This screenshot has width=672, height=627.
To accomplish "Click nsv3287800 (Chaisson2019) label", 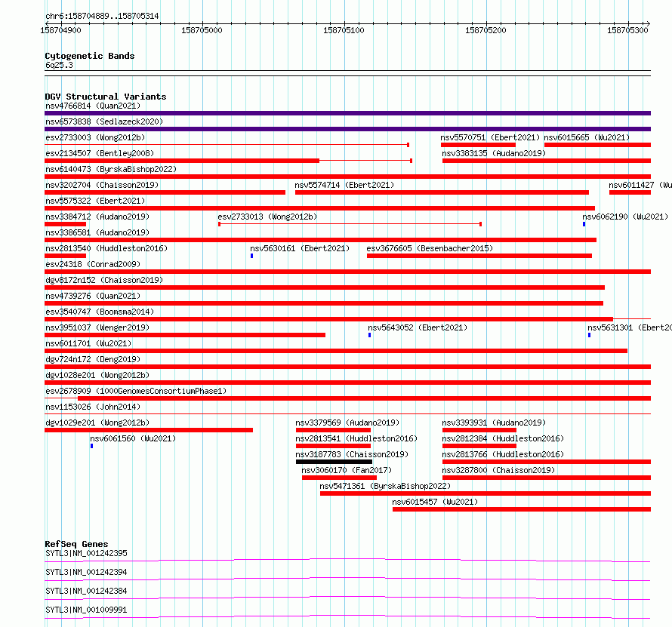I will [x=498, y=470].
